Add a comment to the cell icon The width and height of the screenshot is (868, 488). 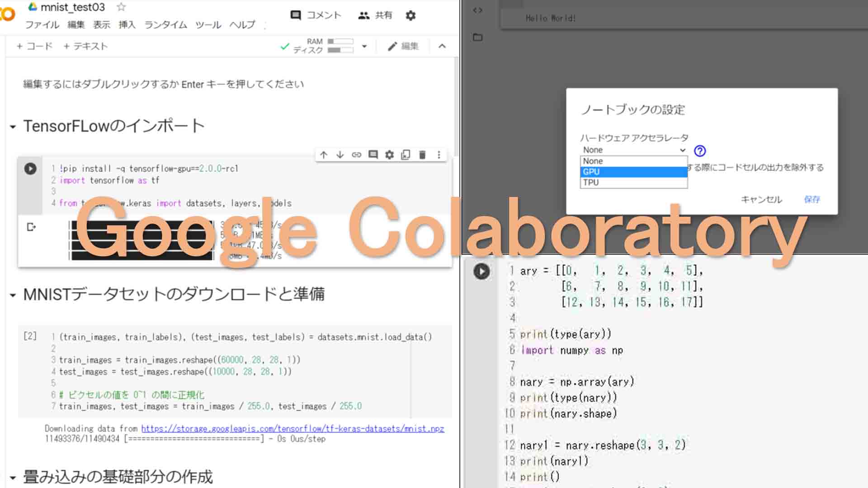coord(373,155)
